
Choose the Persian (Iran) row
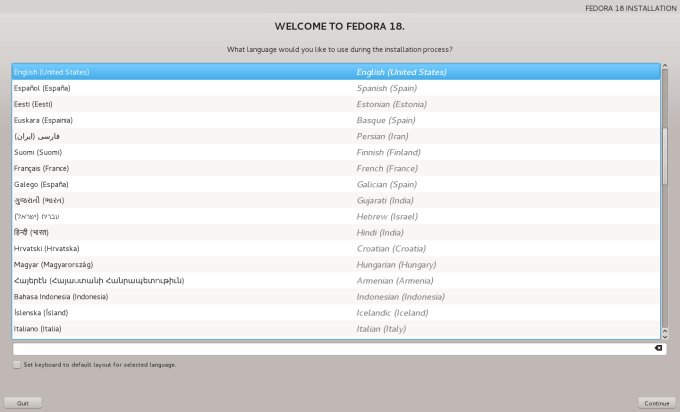336,136
